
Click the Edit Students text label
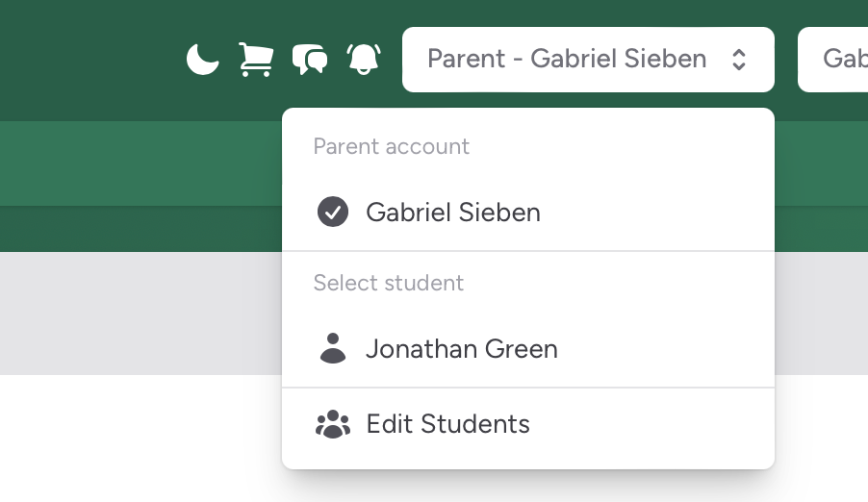tap(447, 424)
